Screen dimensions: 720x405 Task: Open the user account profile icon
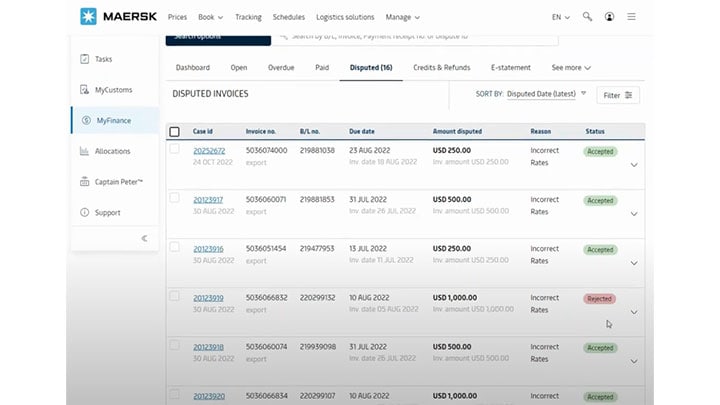(609, 17)
